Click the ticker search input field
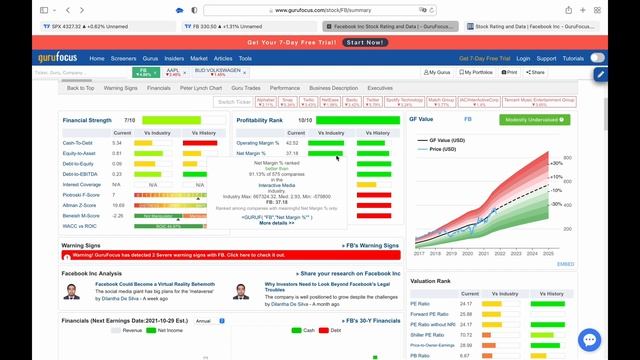Image resolution: width=640 pixels, height=360 pixels. pos(82,73)
